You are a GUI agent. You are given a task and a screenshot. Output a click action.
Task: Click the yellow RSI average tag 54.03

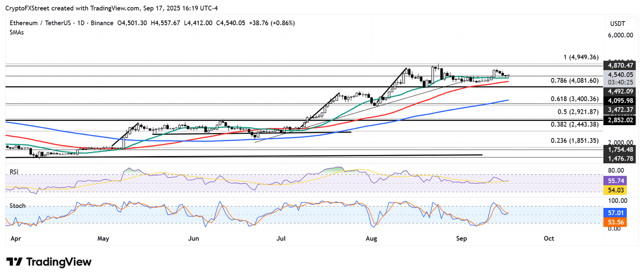point(619,191)
